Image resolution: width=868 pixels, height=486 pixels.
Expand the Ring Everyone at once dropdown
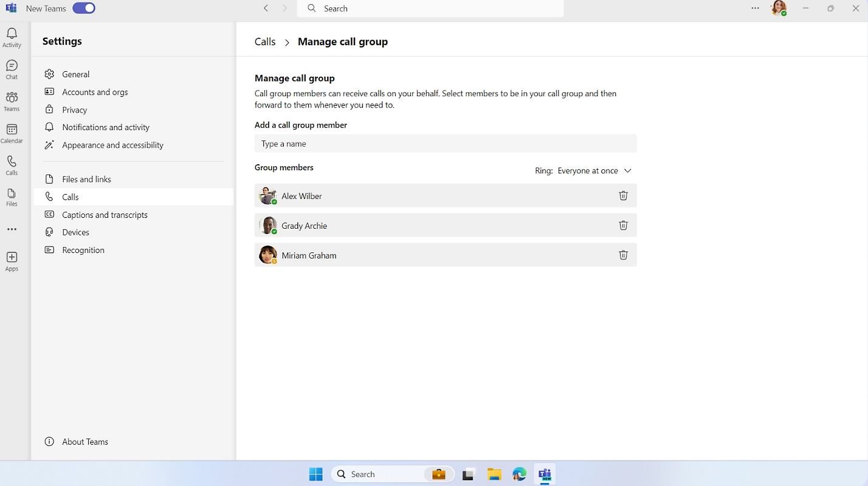[584, 171]
